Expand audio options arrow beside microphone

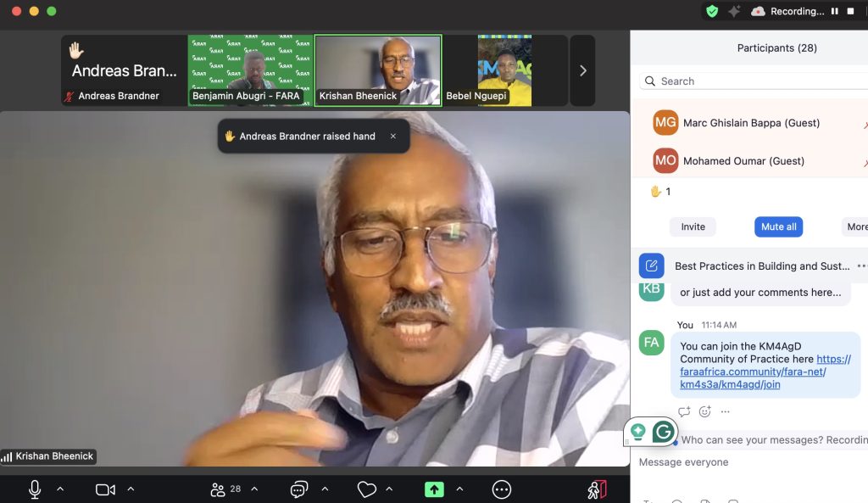pos(60,489)
